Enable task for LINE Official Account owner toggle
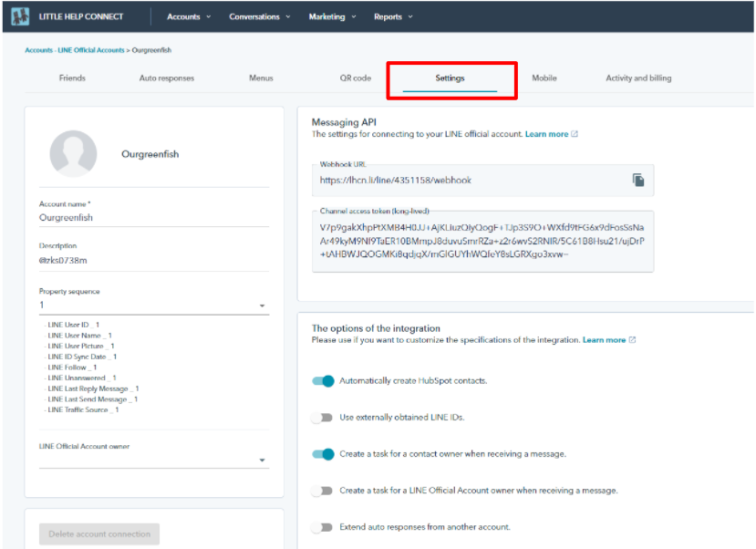The image size is (756, 549). click(x=322, y=491)
